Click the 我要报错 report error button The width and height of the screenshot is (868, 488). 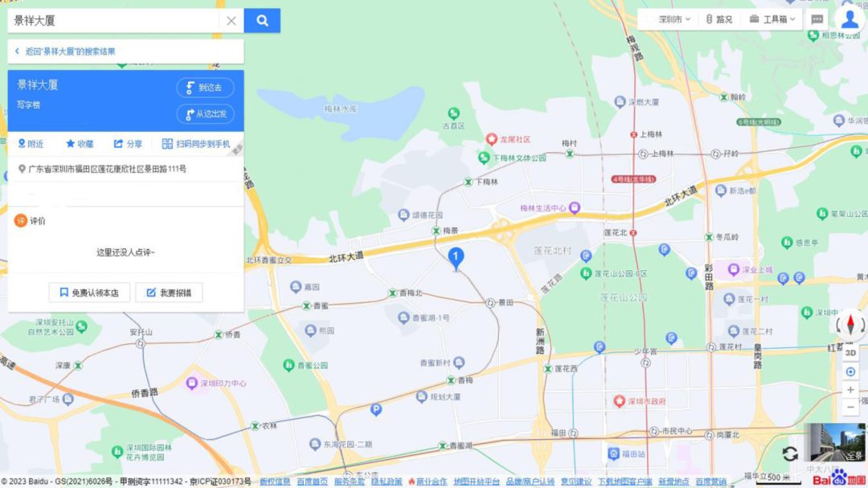(169, 293)
